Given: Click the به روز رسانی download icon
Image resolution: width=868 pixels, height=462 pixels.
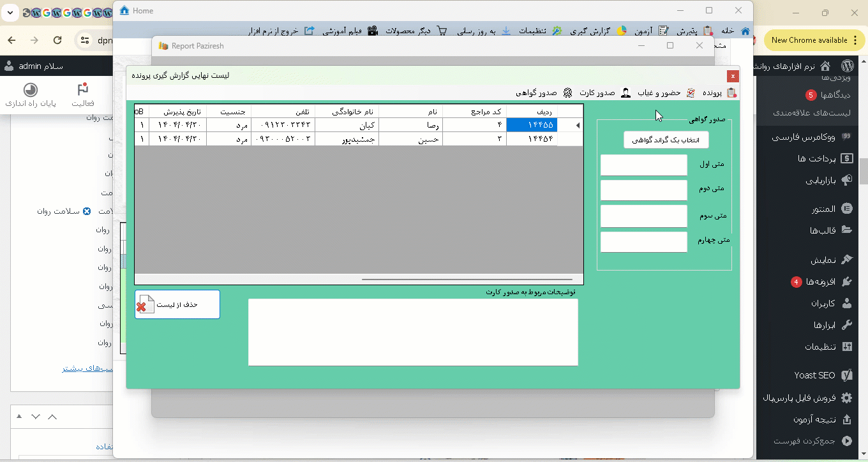Looking at the screenshot, I should (x=506, y=31).
